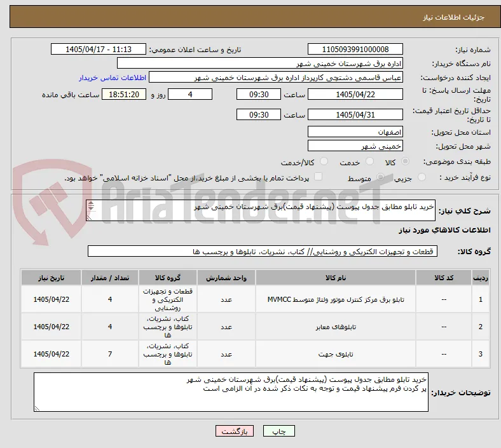
Task: Click the goods group cell in row 2
Action: point(168,327)
